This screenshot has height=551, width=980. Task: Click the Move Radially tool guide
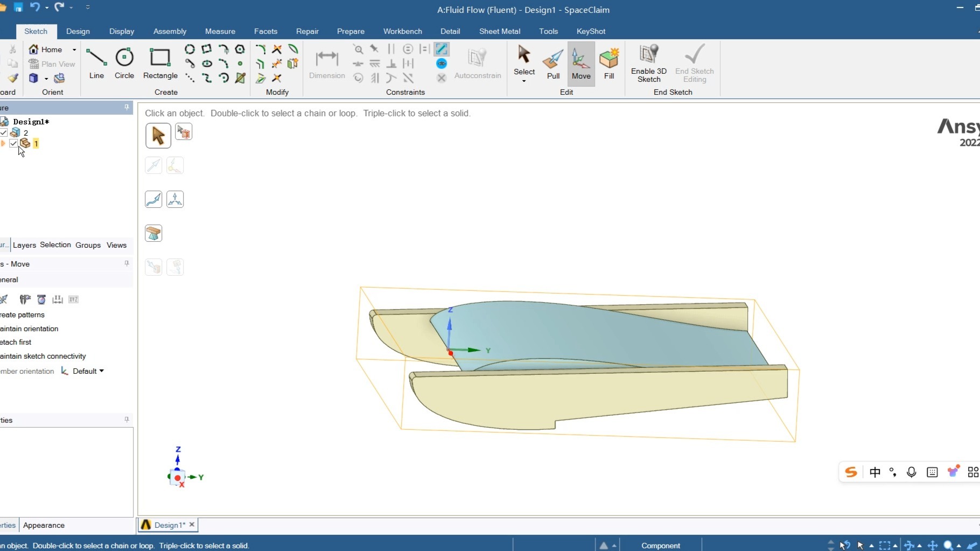pos(175,199)
